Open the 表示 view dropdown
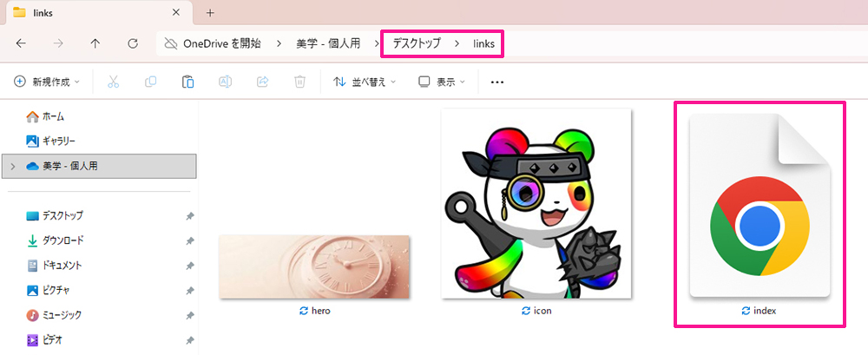The width and height of the screenshot is (868, 355). click(x=442, y=82)
